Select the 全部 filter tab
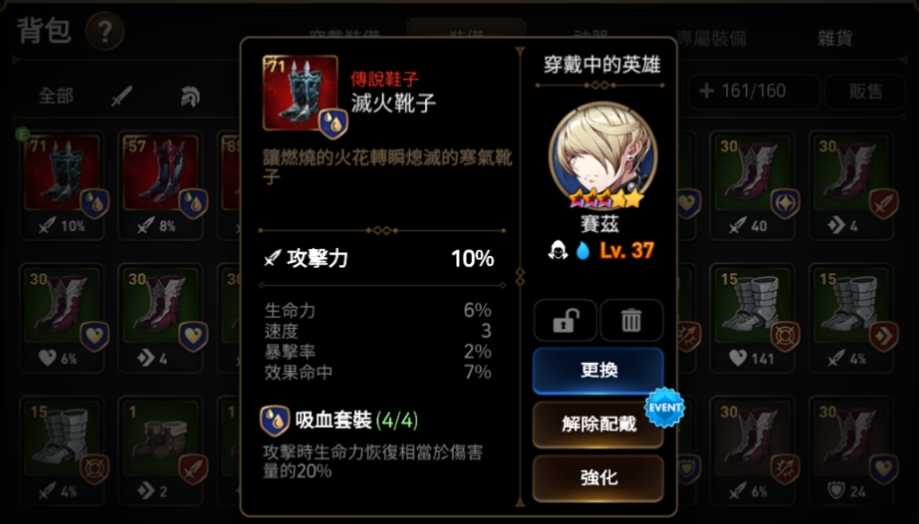The width and height of the screenshot is (919, 524). [56, 96]
